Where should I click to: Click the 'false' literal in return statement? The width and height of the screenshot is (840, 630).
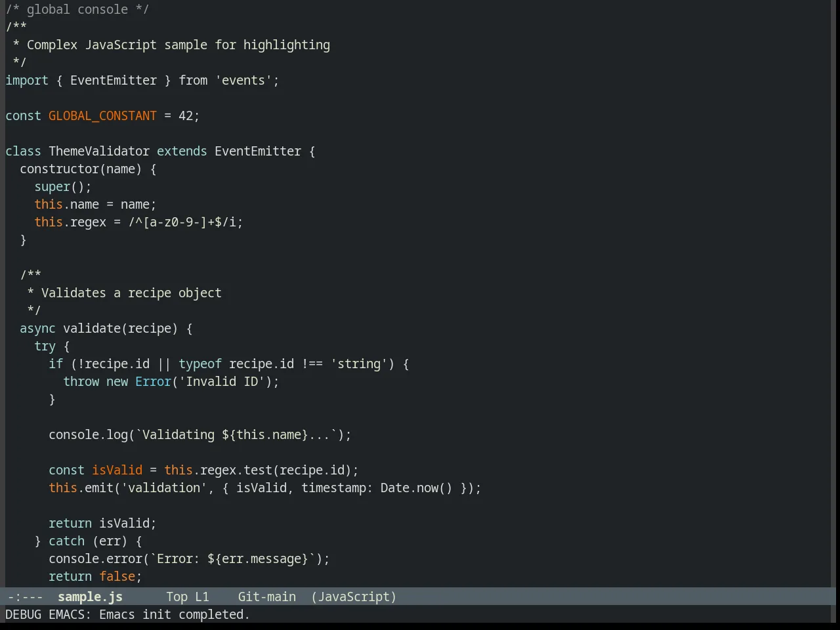[117, 576]
